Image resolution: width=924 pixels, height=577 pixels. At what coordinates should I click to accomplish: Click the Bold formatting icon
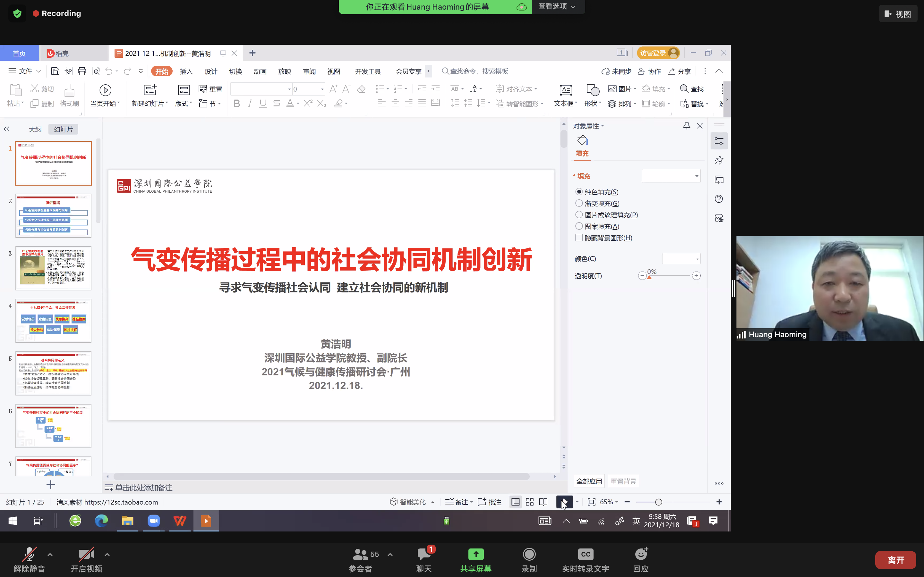tap(236, 104)
